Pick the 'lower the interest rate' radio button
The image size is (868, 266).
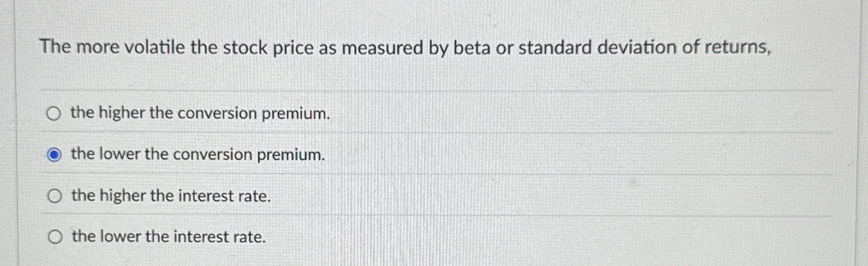tap(55, 237)
